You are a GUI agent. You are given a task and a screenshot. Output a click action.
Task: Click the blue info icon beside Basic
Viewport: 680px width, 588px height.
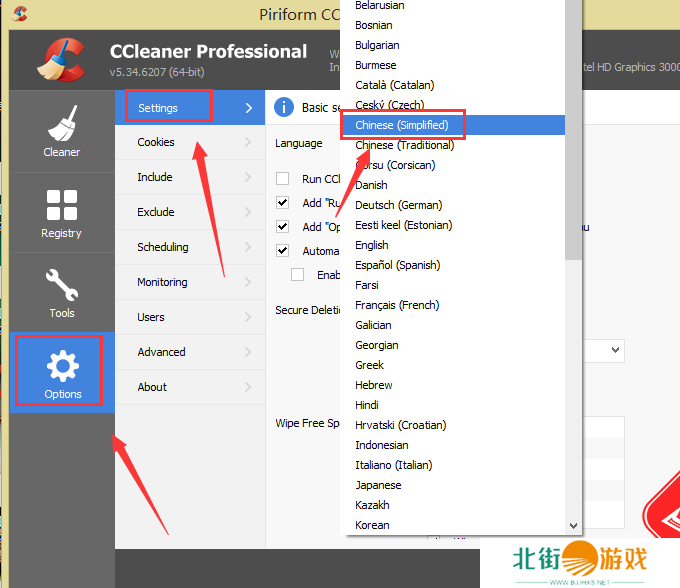[284, 107]
